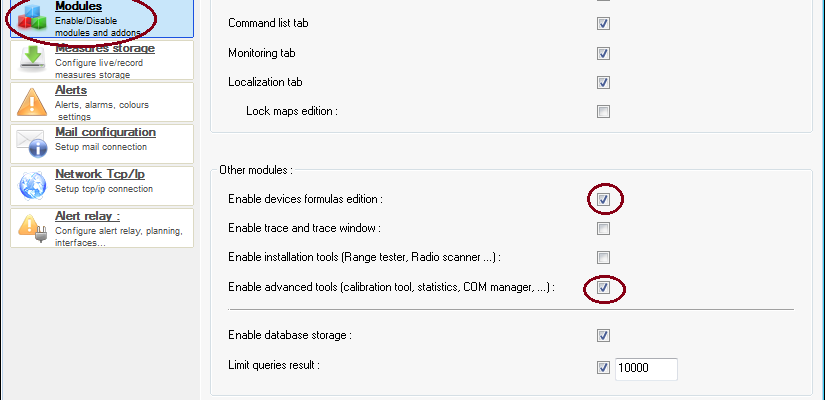Toggle Enable devices formulas edition checkbox
The image size is (825, 400).
coord(603,199)
